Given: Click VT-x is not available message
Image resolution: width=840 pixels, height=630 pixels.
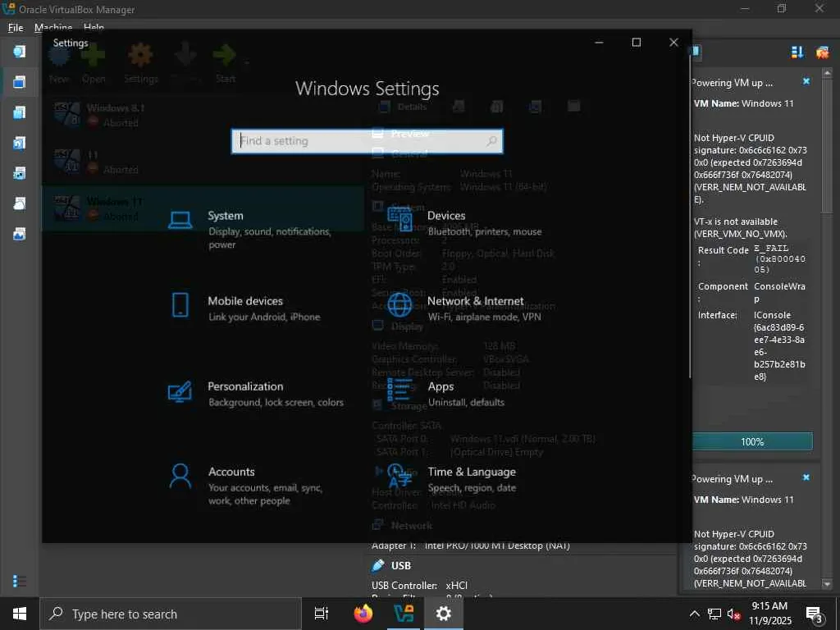Looking at the screenshot, I should click(741, 228).
